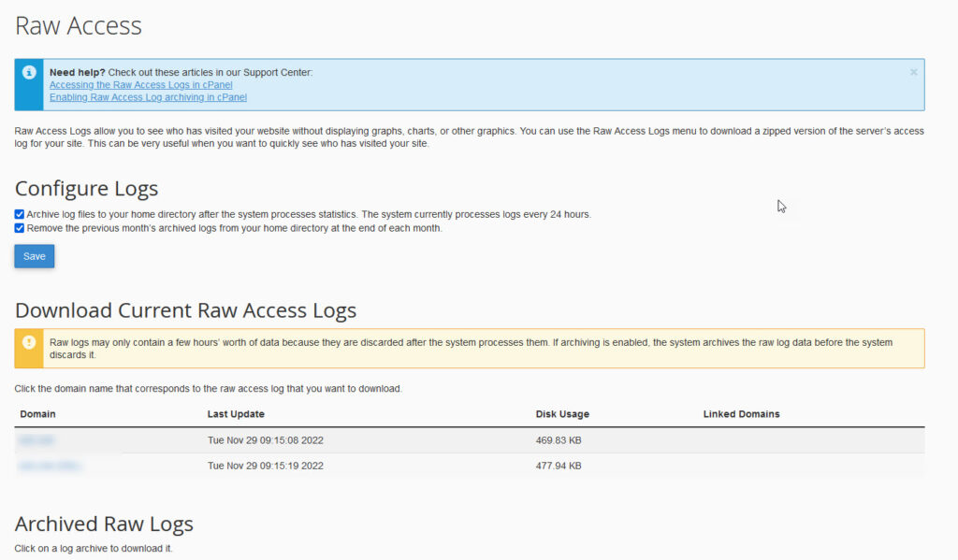Click the Linked Domains column header
Screen dimensions: 958x560
pos(742,414)
